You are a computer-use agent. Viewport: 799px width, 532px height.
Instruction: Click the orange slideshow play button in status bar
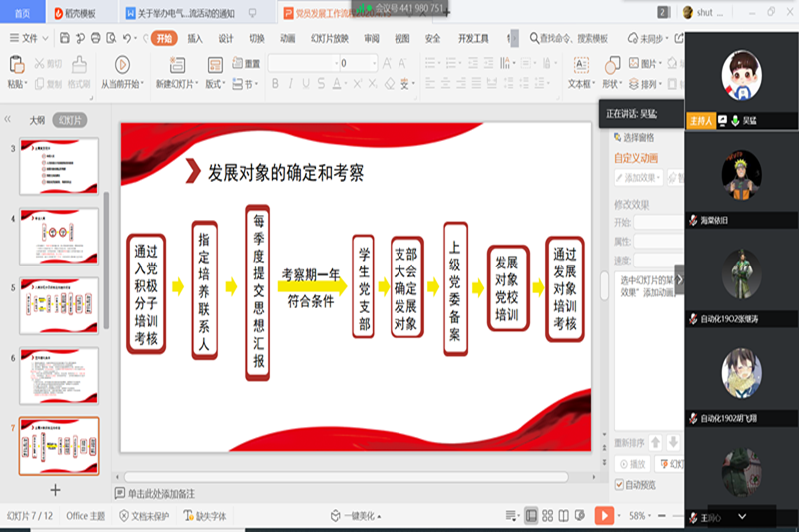(604, 516)
